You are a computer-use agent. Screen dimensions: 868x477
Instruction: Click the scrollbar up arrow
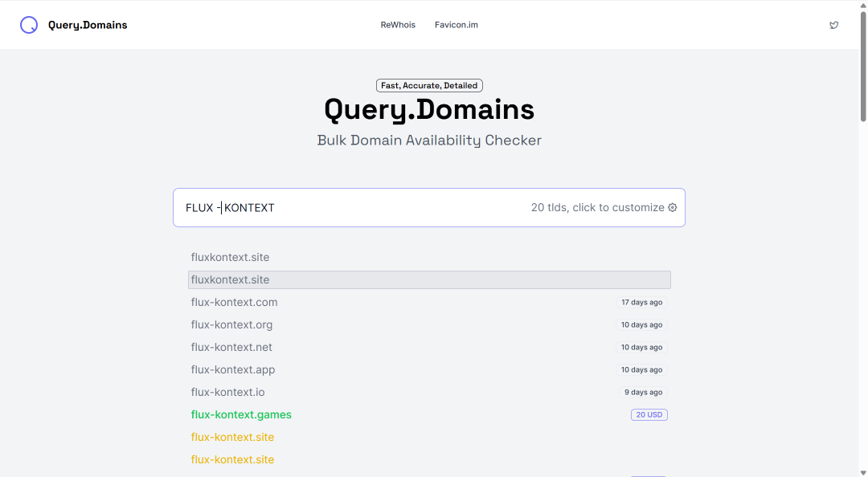coord(863,5)
